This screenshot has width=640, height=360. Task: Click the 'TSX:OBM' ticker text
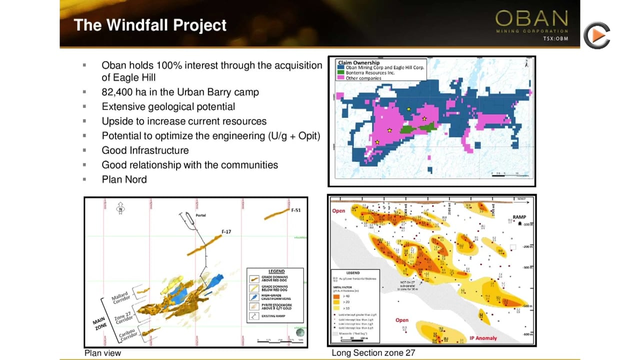555,39
